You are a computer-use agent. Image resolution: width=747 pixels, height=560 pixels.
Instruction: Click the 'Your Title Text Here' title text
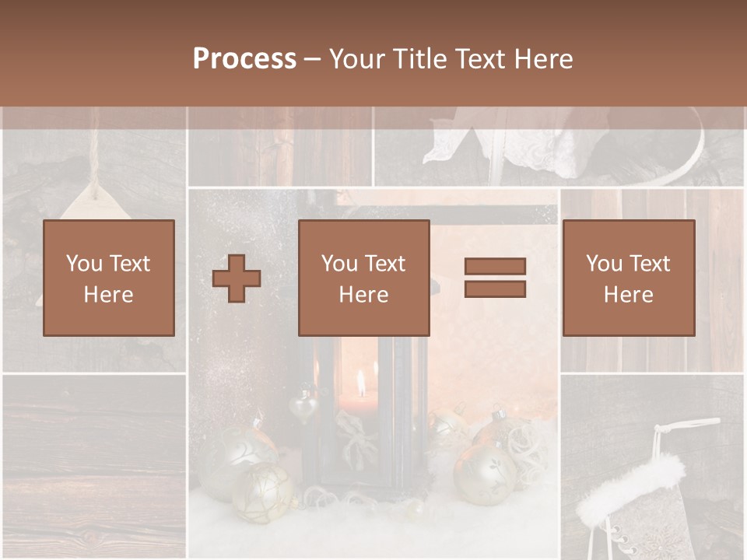coord(451,59)
